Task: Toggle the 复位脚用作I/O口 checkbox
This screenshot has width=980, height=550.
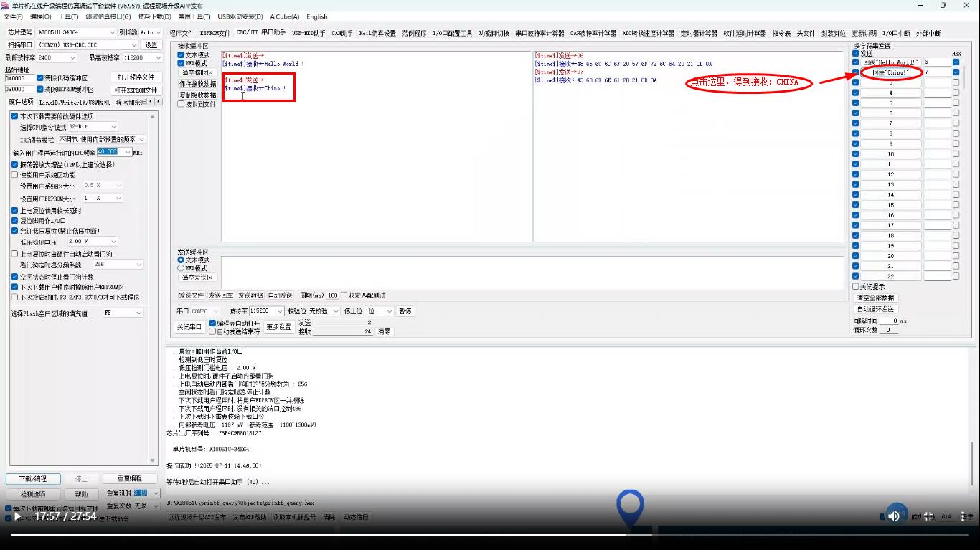Action: [14, 221]
